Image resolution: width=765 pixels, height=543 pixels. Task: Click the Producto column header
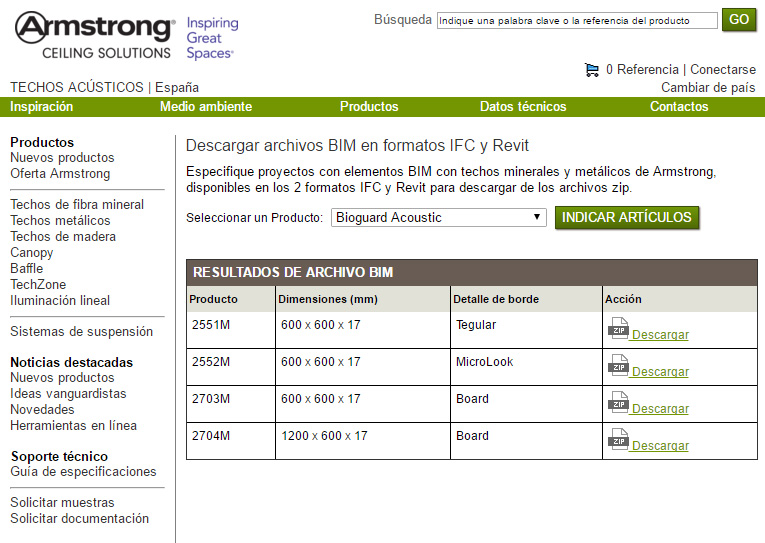click(x=231, y=299)
